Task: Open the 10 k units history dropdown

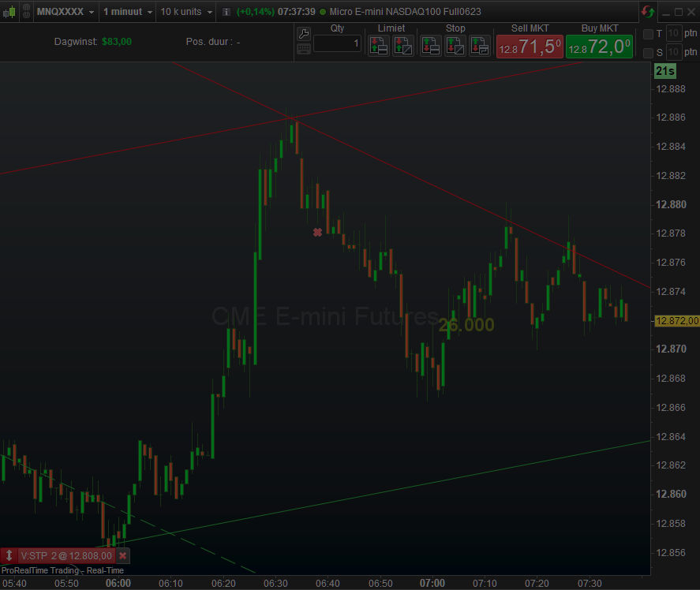Action: [x=185, y=12]
